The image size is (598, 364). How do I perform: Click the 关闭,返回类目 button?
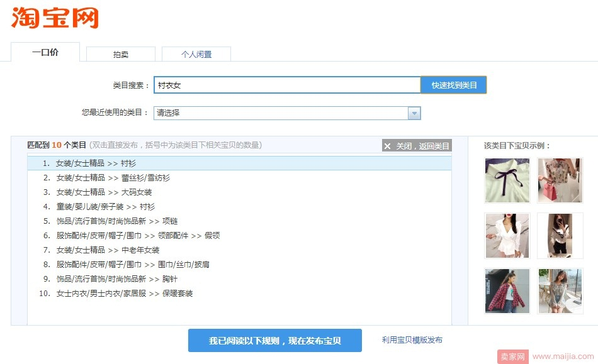coord(417,146)
